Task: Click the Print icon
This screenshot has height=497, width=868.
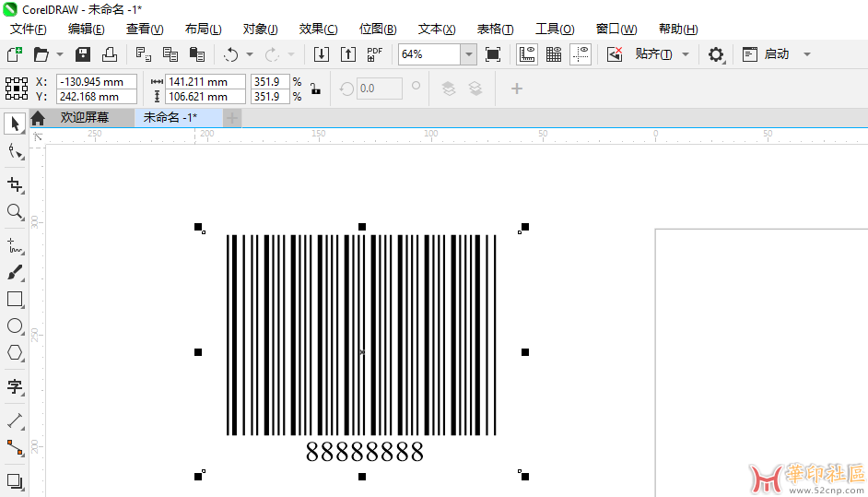Action: click(110, 54)
